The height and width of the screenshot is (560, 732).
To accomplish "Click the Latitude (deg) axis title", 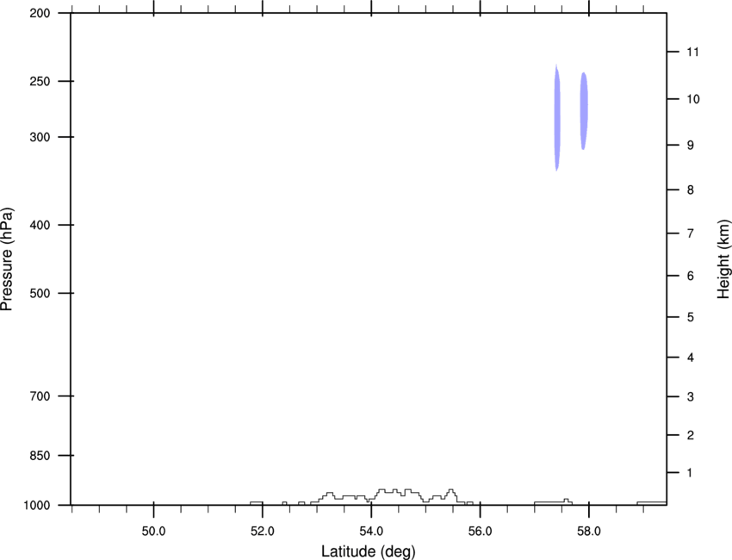I will click(368, 551).
